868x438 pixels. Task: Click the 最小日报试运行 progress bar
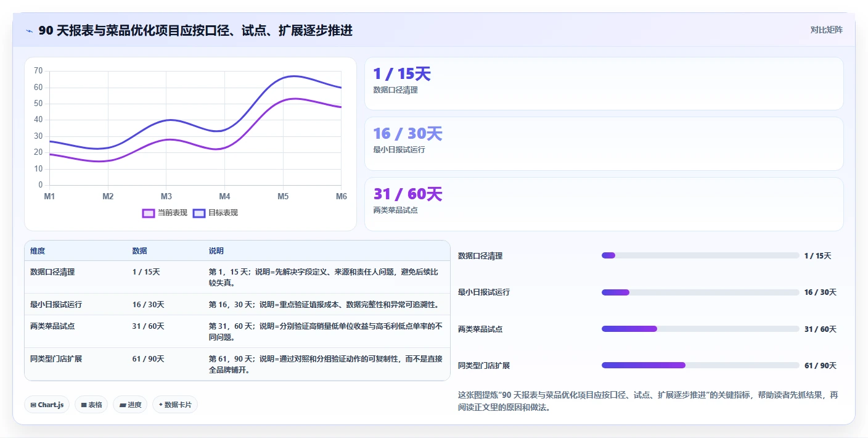[700, 292]
